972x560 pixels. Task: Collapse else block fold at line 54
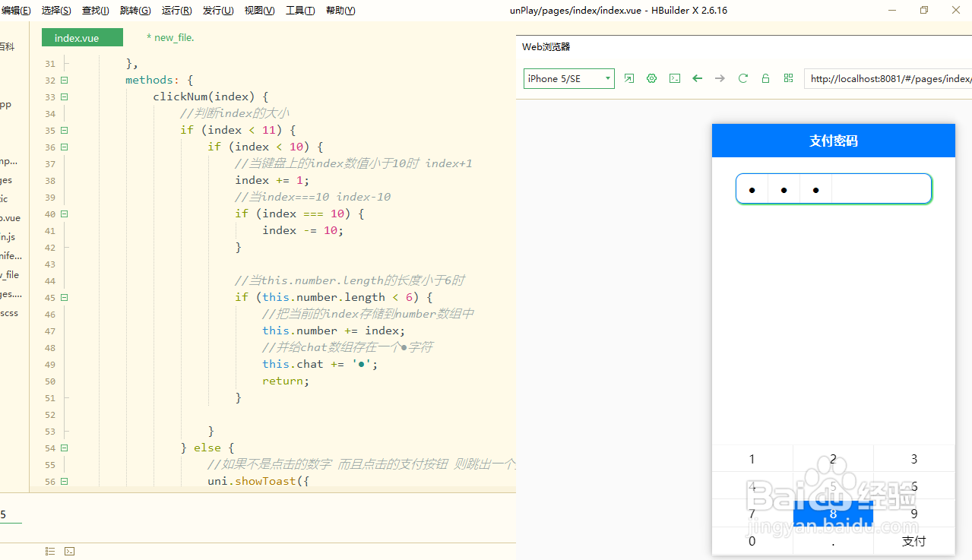pos(64,448)
